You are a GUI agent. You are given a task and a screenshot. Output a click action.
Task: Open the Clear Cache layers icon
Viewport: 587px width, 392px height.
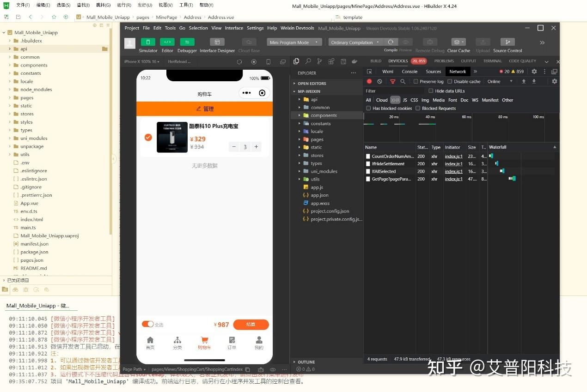click(459, 42)
